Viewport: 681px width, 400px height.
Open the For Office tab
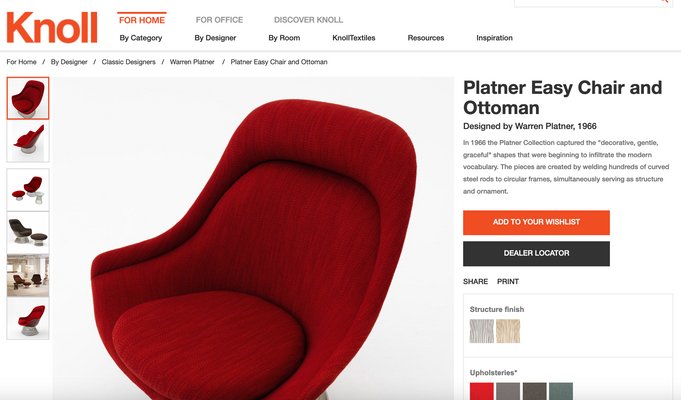click(x=219, y=20)
